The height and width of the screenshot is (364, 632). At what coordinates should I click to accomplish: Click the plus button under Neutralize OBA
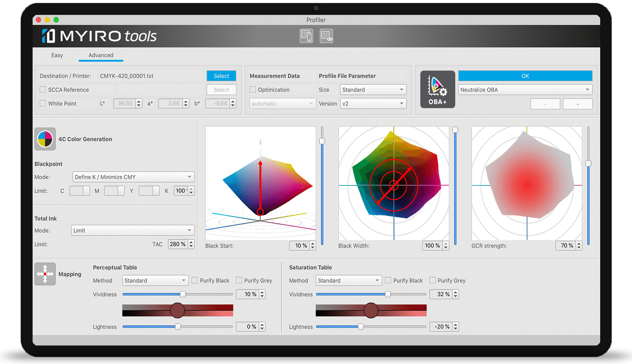click(x=578, y=104)
